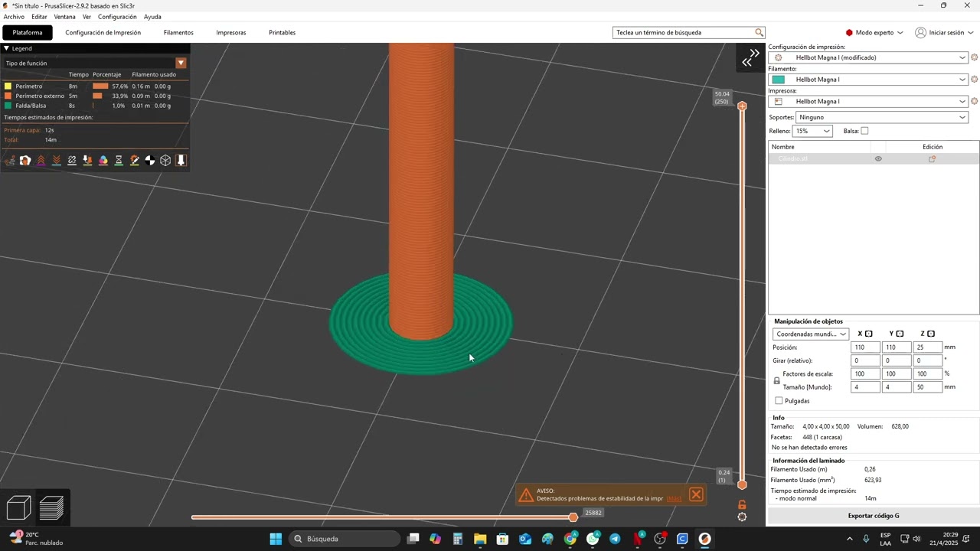Switch to 3D editor view cube icon
This screenshot has height=551, width=980.
pos(18,507)
